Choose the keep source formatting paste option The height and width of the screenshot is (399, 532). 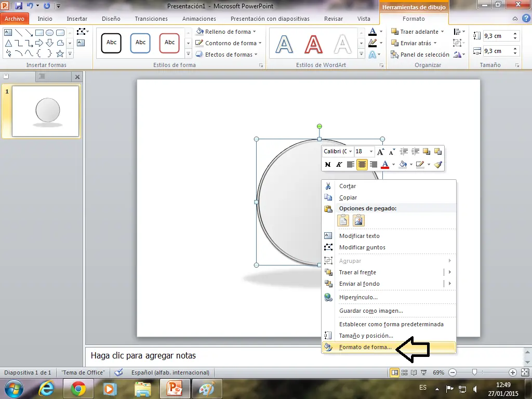[343, 220]
